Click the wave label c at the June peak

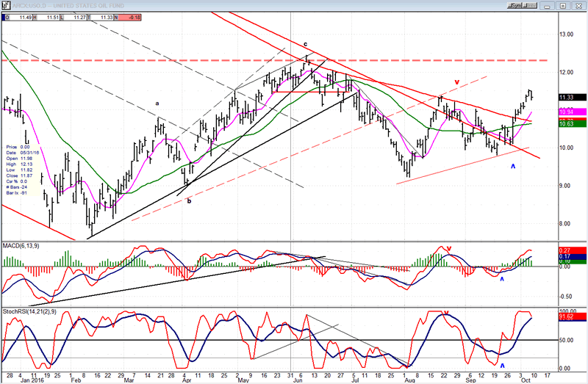(306, 44)
